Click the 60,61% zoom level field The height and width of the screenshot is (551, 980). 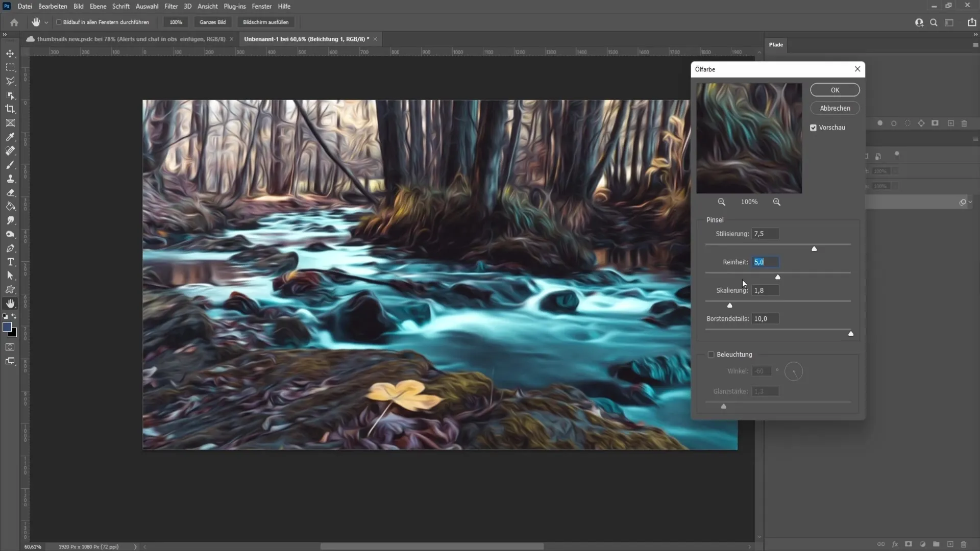click(x=33, y=547)
